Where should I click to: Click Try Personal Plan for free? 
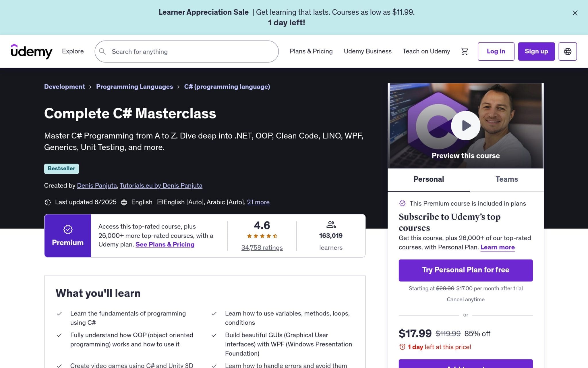point(465,270)
